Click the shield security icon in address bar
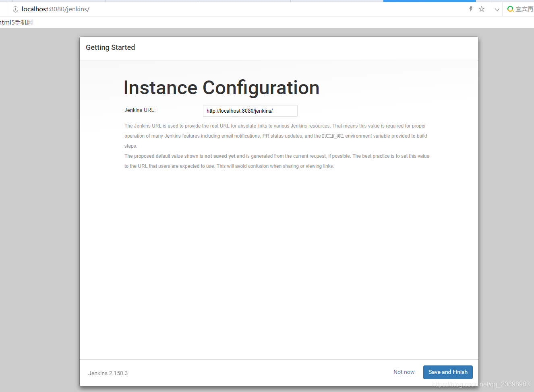The width and height of the screenshot is (534, 392). click(16, 9)
